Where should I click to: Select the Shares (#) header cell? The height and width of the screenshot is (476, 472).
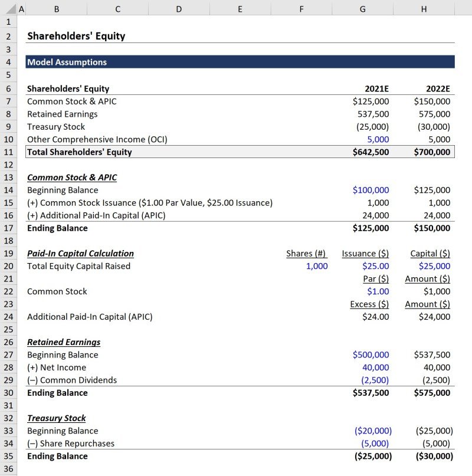pyautogui.click(x=306, y=253)
